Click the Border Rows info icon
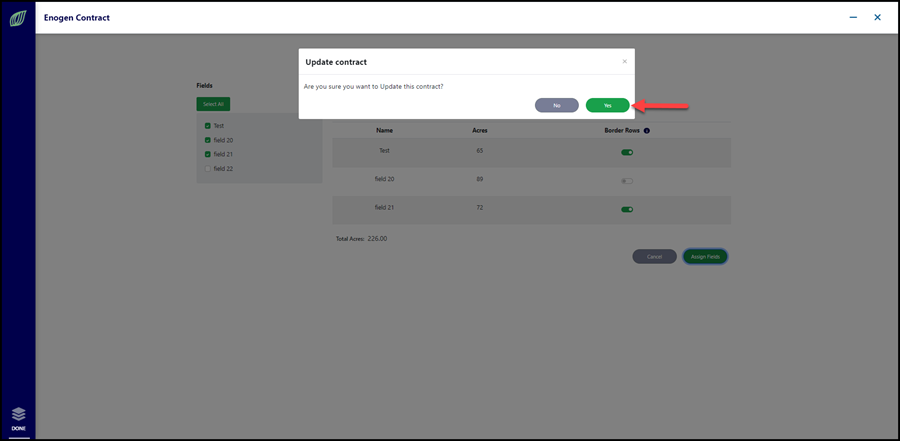 click(x=646, y=131)
